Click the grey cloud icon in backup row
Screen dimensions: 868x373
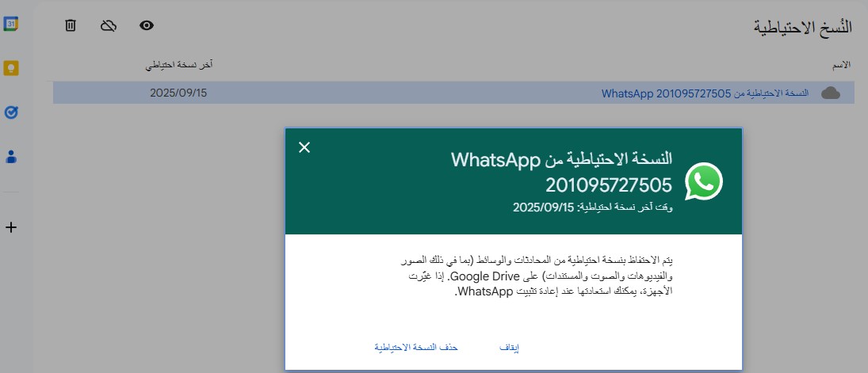(x=830, y=93)
